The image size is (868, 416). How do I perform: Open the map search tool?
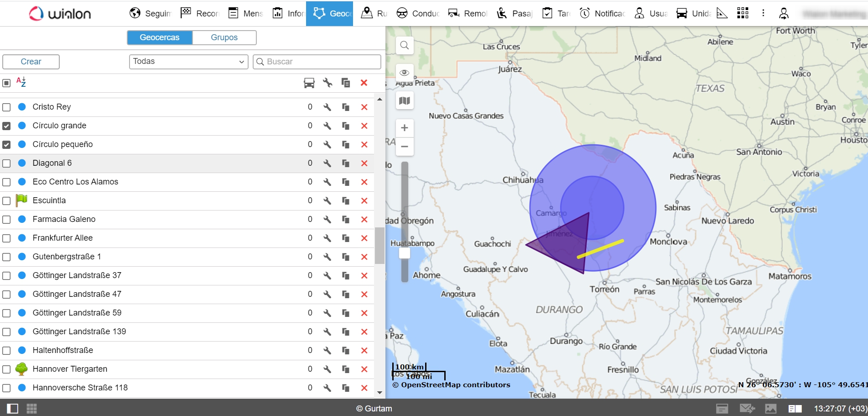[x=404, y=45]
